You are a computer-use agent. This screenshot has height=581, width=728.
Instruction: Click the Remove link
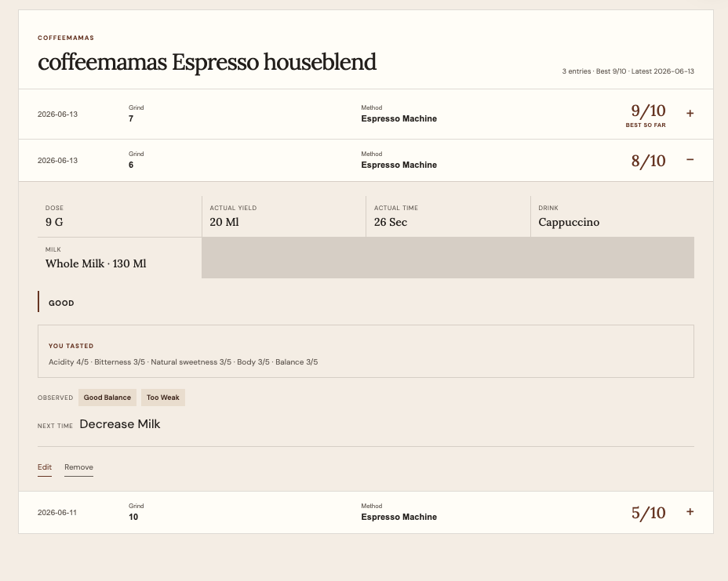point(78,467)
